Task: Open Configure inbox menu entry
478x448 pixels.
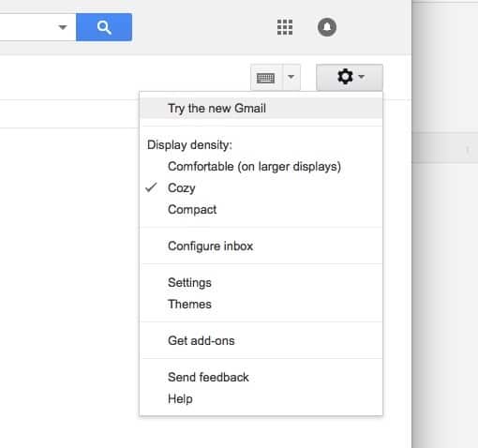Action: click(261, 246)
